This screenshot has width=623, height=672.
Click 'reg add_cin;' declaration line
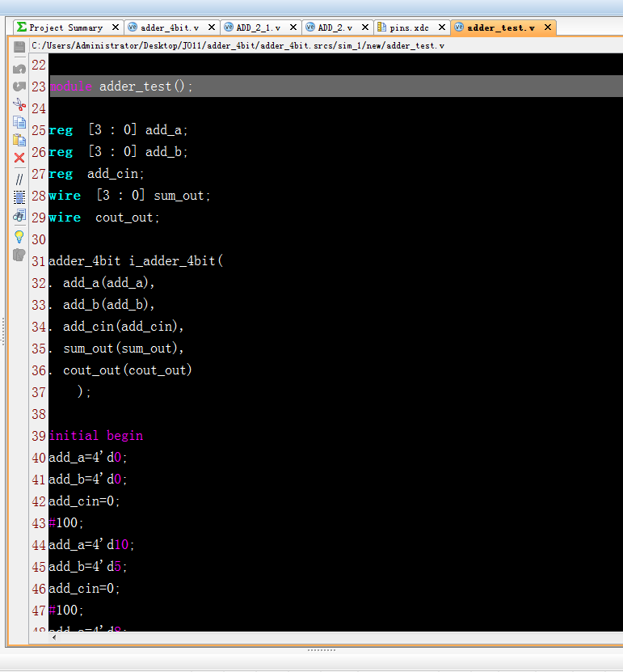pyautogui.click(x=96, y=174)
